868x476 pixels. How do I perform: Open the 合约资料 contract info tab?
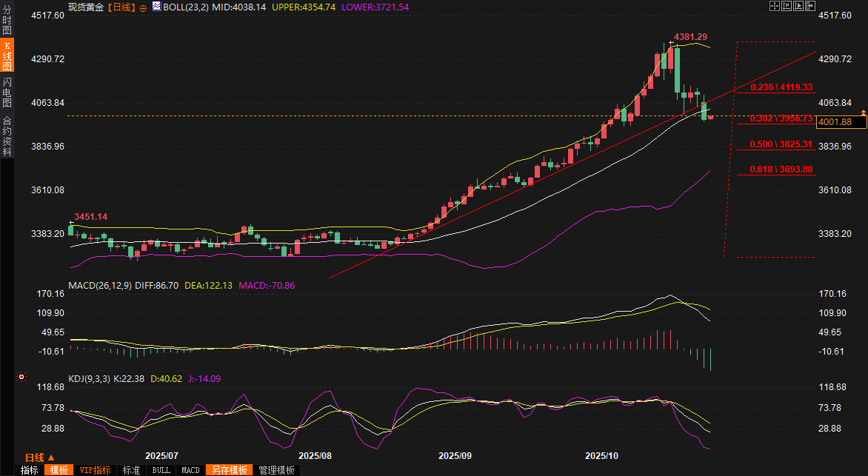[x=7, y=135]
